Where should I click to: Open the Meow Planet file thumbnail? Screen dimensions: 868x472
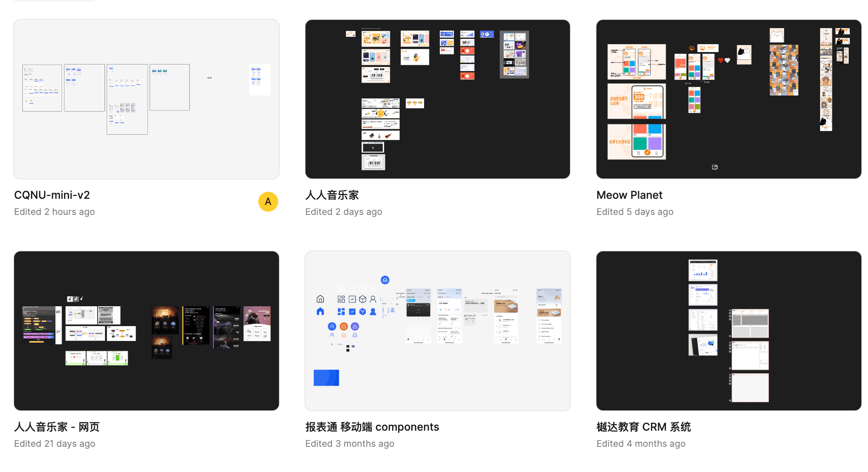pyautogui.click(x=728, y=99)
